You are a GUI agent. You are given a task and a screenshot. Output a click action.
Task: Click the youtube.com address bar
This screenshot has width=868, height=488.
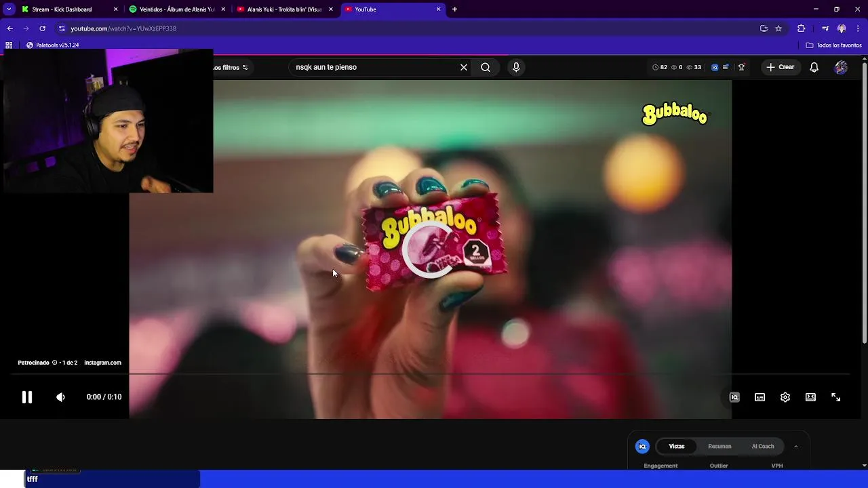407,28
